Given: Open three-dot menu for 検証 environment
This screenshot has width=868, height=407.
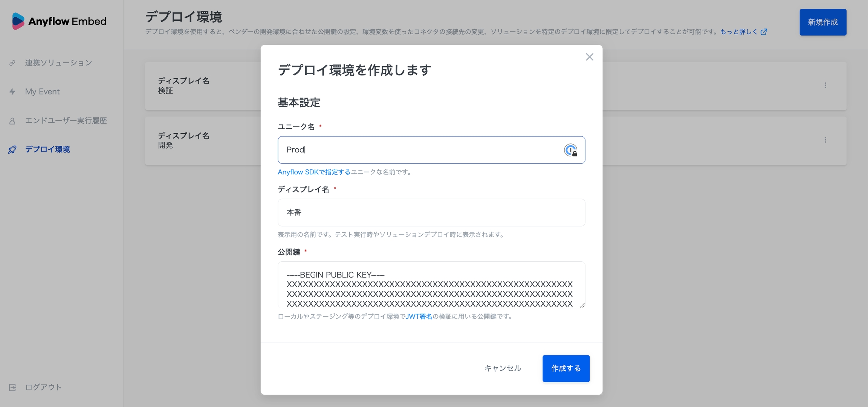Looking at the screenshot, I should pos(825,85).
